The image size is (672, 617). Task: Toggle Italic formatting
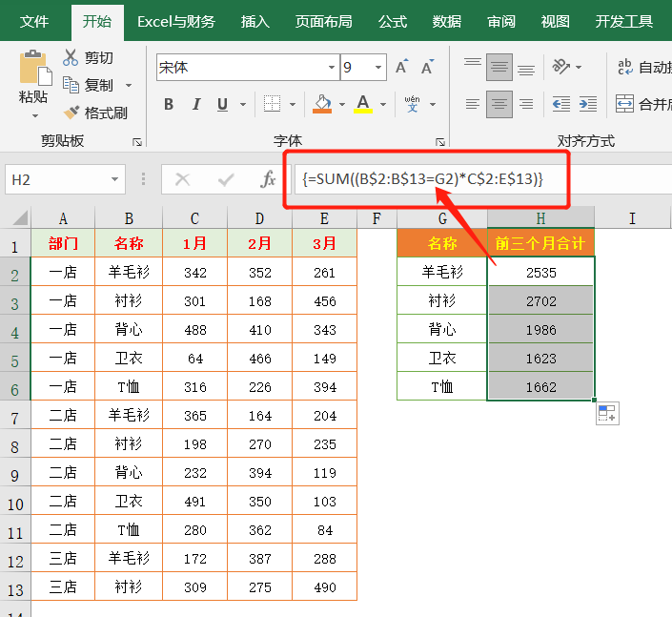[195, 104]
